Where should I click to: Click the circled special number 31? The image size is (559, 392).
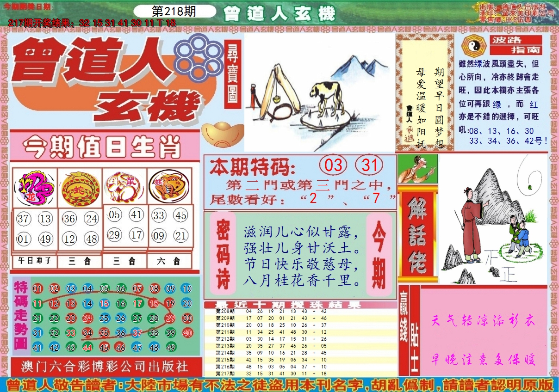pyautogui.click(x=370, y=165)
